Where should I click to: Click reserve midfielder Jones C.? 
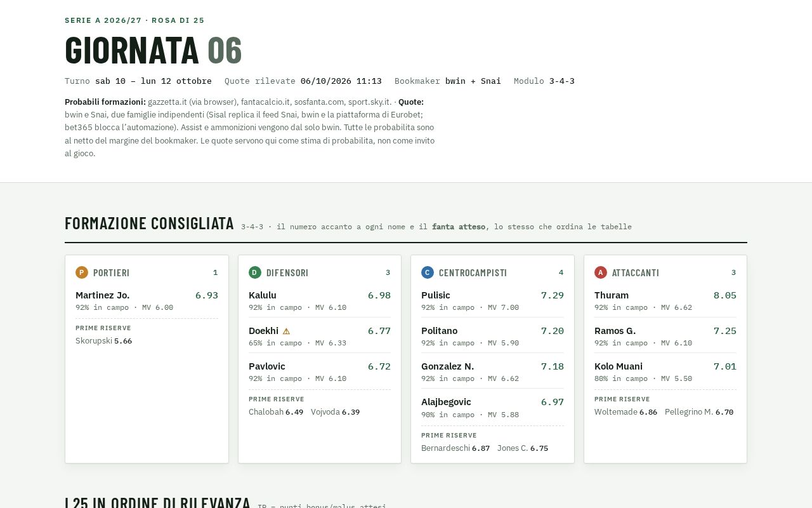[513, 448]
